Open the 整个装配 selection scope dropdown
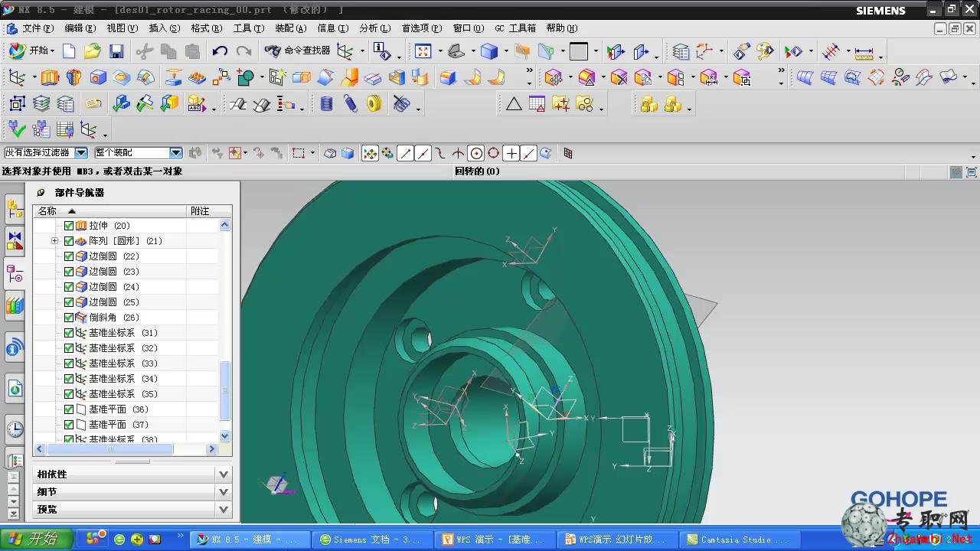 pos(175,153)
